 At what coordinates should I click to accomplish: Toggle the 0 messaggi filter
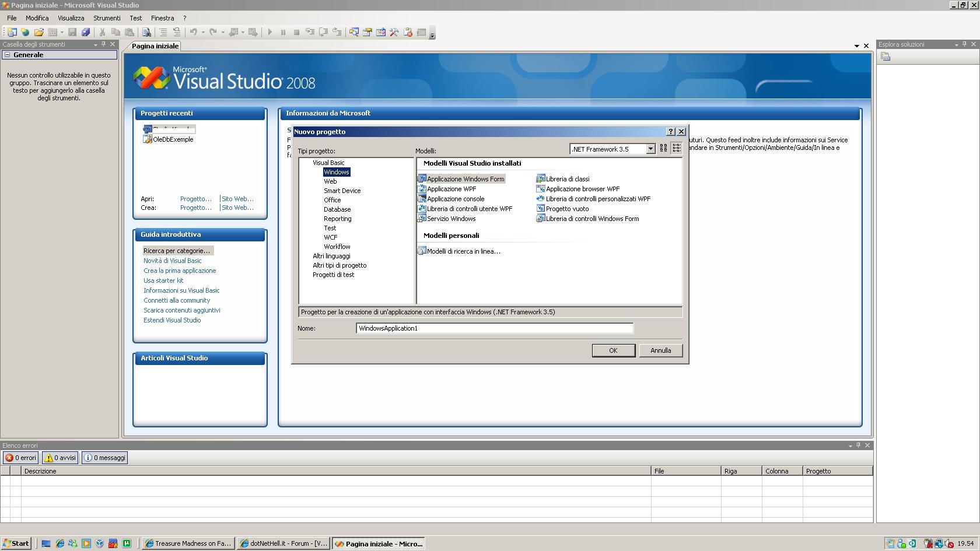coord(104,458)
